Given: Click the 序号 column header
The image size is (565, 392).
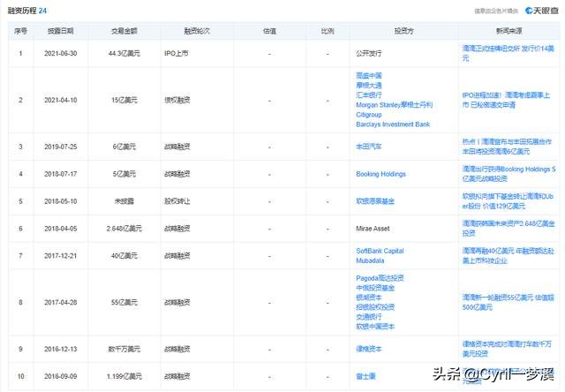Looking at the screenshot, I should pos(20,31).
